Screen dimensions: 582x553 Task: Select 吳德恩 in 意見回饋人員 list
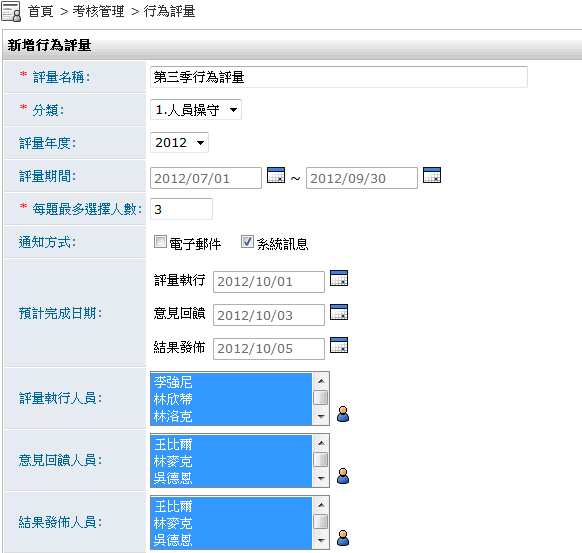232,478
